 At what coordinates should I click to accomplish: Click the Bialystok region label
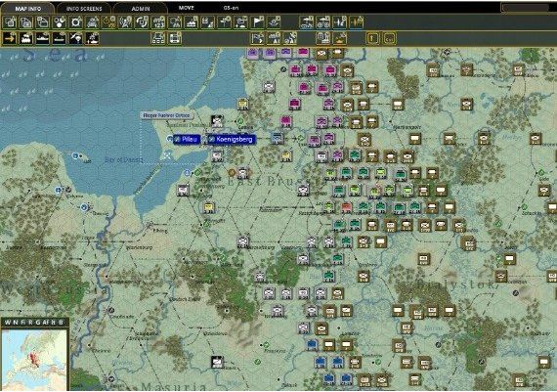click(x=455, y=284)
